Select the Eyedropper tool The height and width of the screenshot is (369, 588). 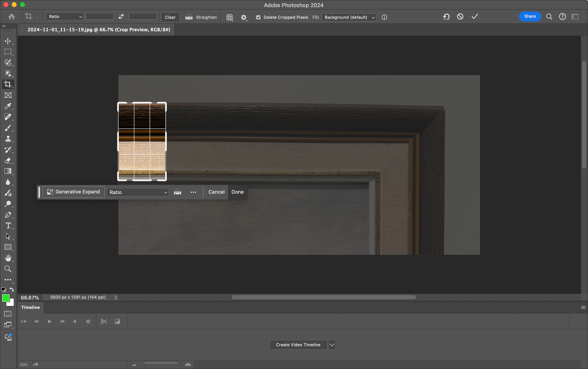[8, 106]
